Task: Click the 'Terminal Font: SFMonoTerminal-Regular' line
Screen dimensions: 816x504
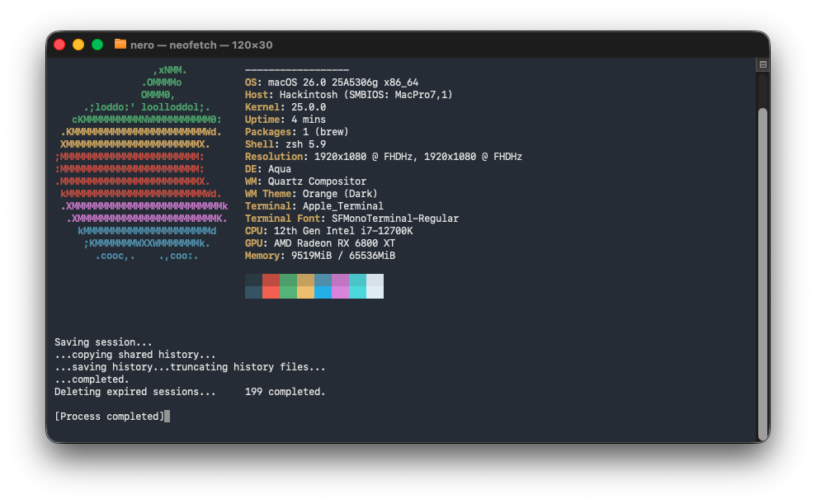Action: coord(351,219)
